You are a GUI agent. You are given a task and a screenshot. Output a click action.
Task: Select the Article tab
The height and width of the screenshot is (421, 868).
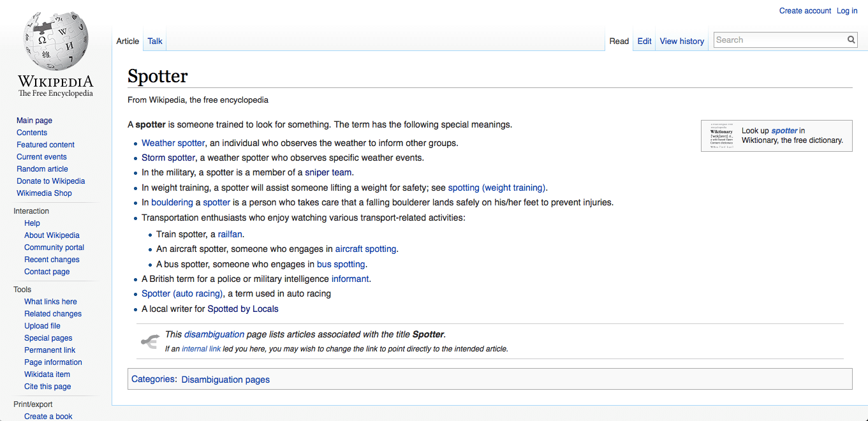[128, 41]
